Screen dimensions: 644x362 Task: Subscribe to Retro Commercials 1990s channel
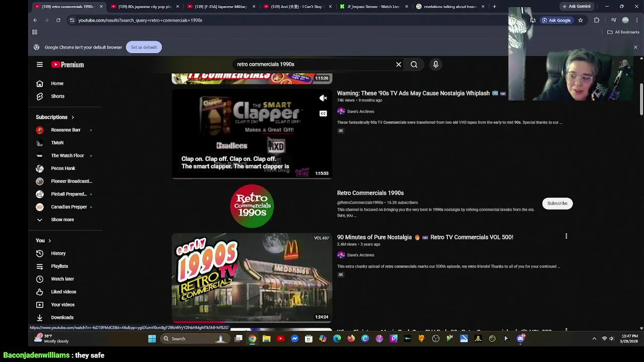[x=557, y=203]
